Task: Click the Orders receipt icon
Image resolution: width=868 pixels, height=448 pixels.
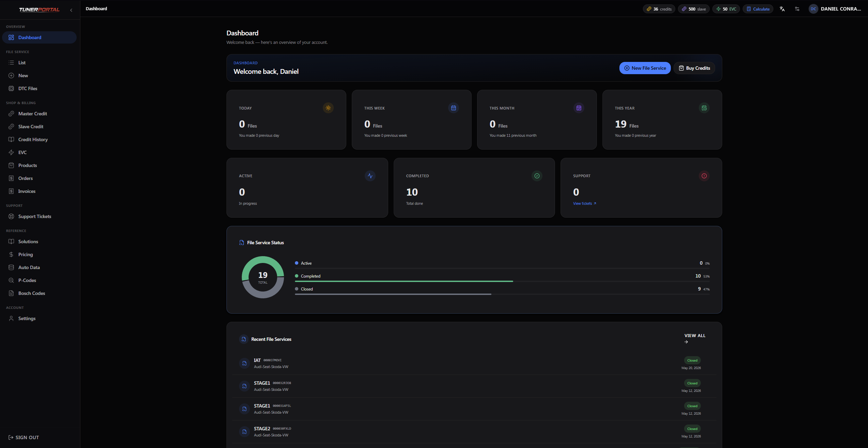Action: tap(11, 178)
